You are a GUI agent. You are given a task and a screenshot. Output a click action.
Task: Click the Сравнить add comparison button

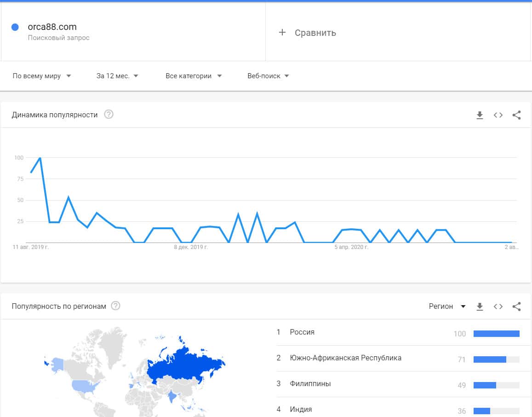(x=308, y=33)
